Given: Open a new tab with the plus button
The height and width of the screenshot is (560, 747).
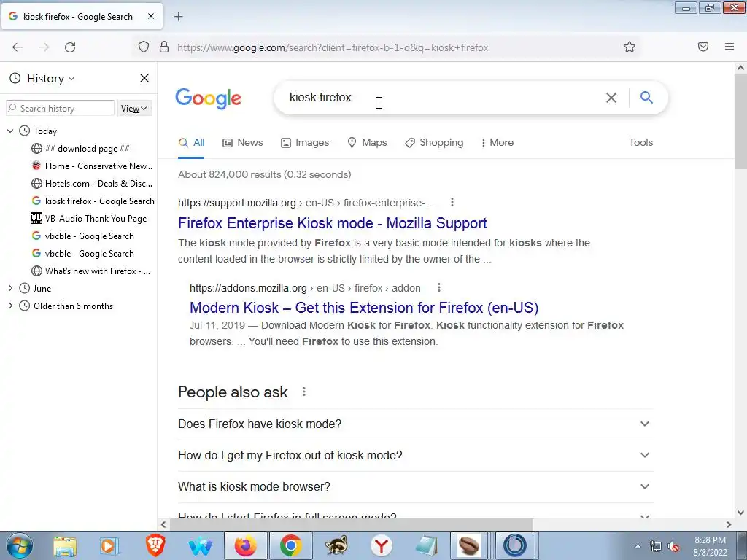Looking at the screenshot, I should [178, 17].
